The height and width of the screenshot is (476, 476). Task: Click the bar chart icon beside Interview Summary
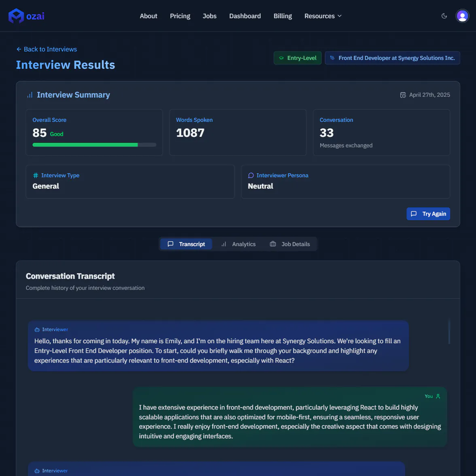click(30, 95)
